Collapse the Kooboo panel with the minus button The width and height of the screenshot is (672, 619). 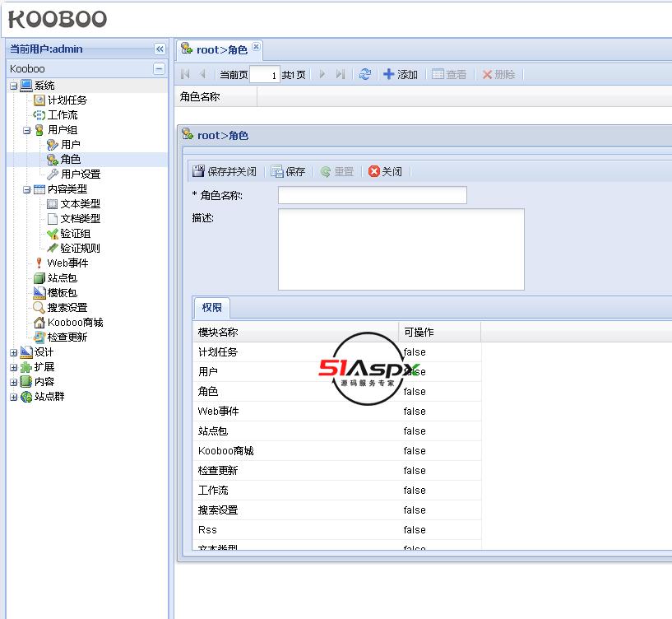point(159,68)
